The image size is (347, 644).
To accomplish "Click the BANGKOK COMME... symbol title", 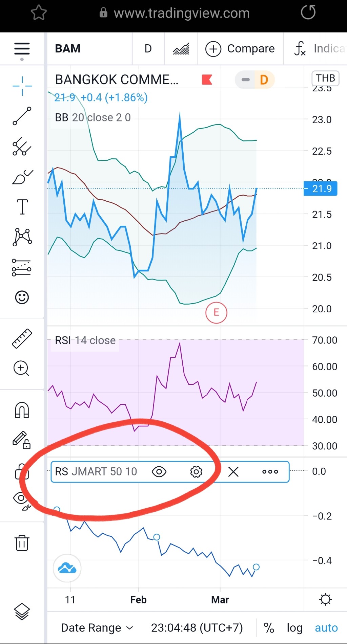I will 117,80.
